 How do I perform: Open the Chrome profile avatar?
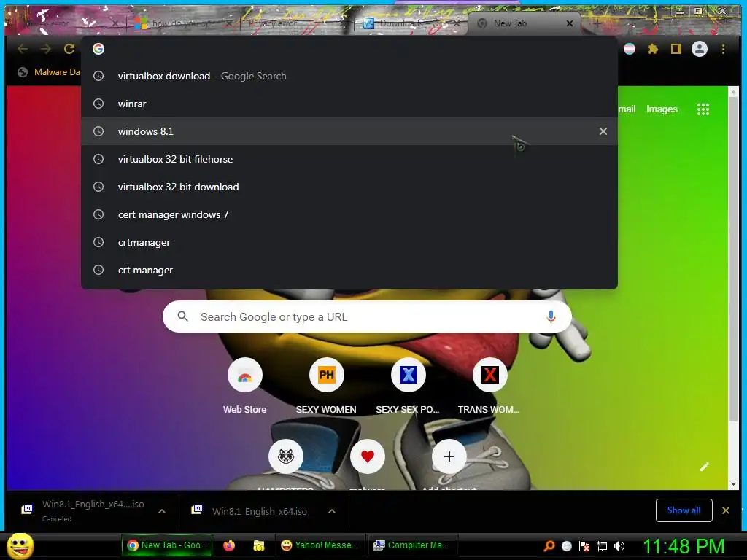tap(700, 49)
